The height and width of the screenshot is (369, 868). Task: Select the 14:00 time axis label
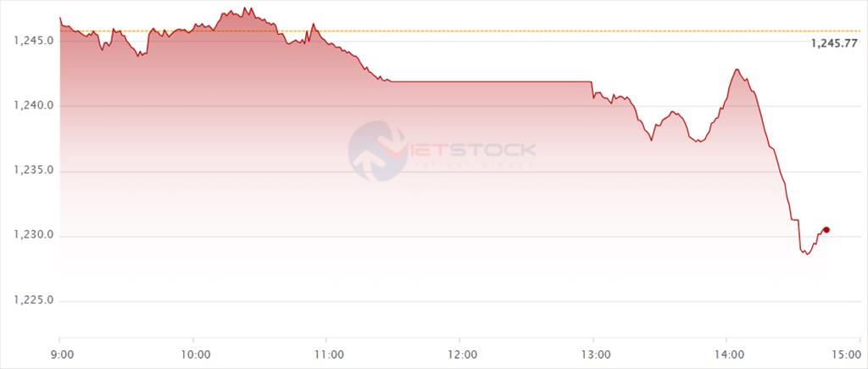726,354
